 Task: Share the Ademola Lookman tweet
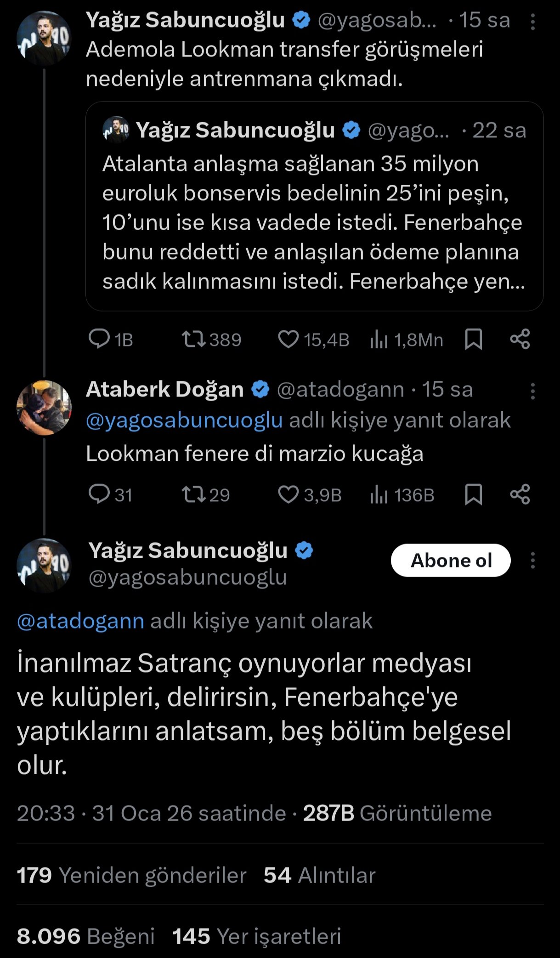tap(520, 340)
